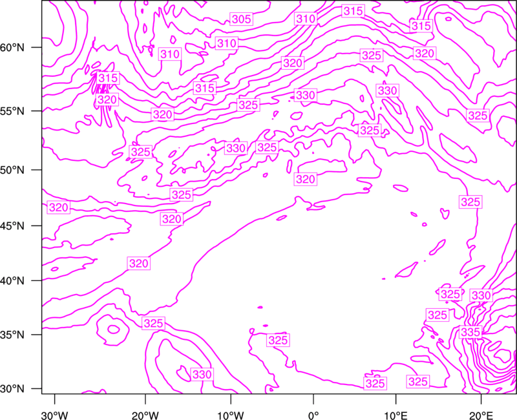The height and width of the screenshot is (420, 517).
Task: Select the 10°W longitude axis label
Action: [x=231, y=415]
